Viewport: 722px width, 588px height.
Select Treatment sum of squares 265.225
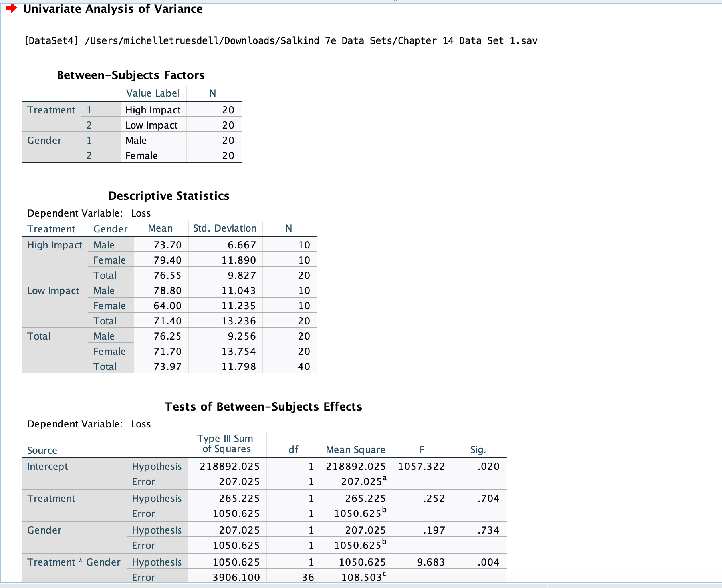pyautogui.click(x=239, y=498)
